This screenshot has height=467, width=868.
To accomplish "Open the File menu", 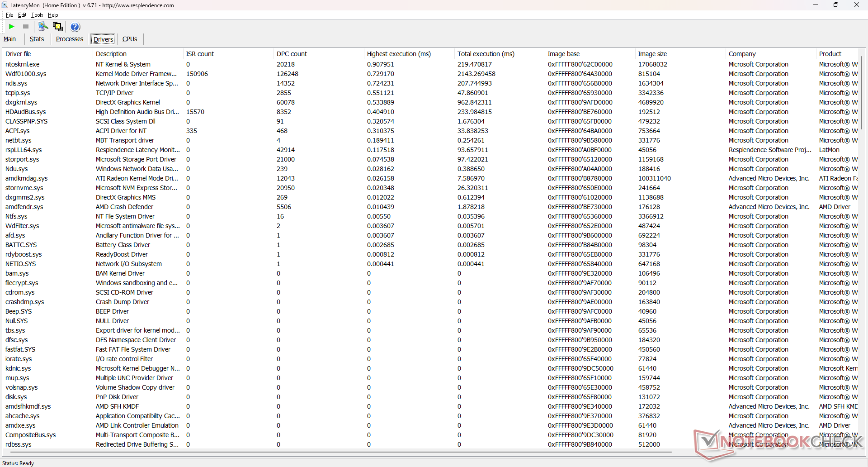I will coord(9,15).
